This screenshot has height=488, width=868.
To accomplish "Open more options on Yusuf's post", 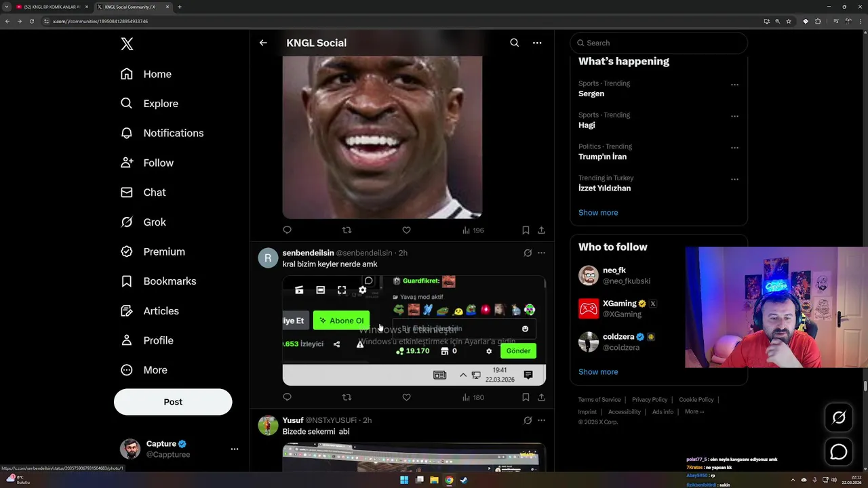I will pyautogui.click(x=541, y=420).
